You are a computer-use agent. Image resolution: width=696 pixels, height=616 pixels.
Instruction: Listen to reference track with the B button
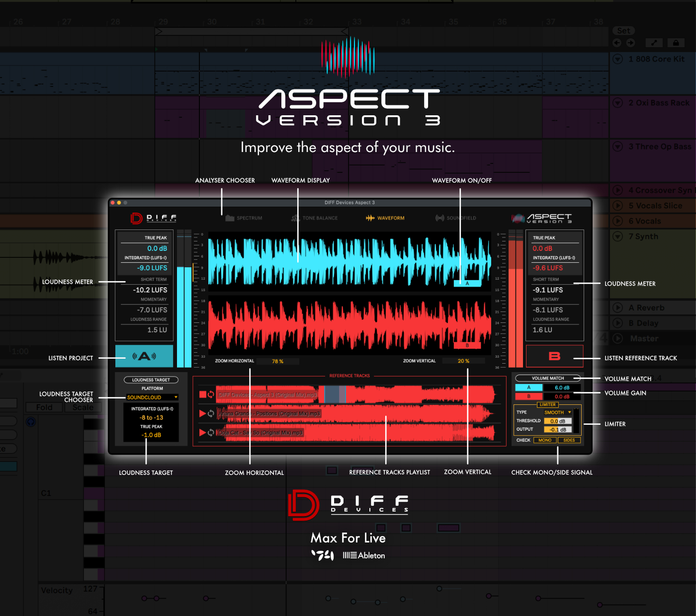click(554, 356)
